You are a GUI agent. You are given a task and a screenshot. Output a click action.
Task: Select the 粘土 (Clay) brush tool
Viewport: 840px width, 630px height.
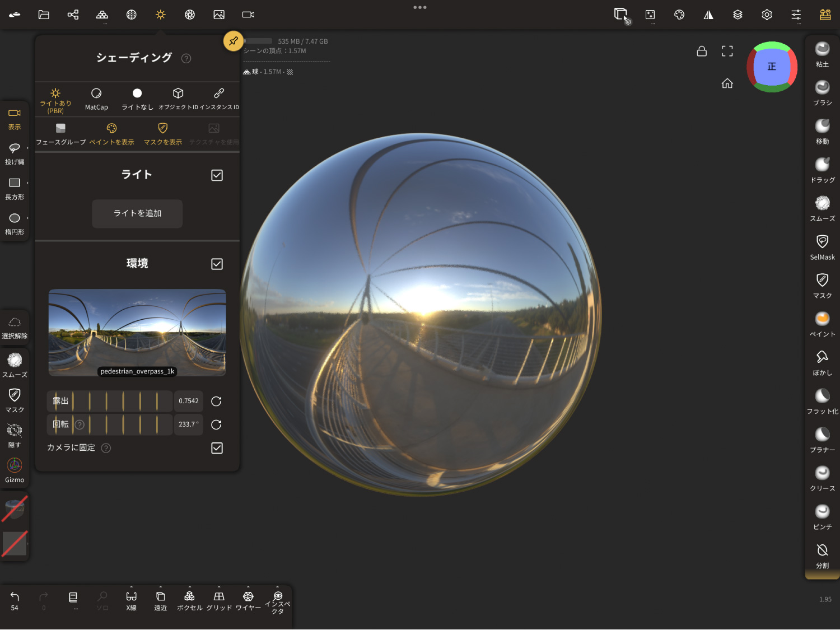[x=822, y=54]
